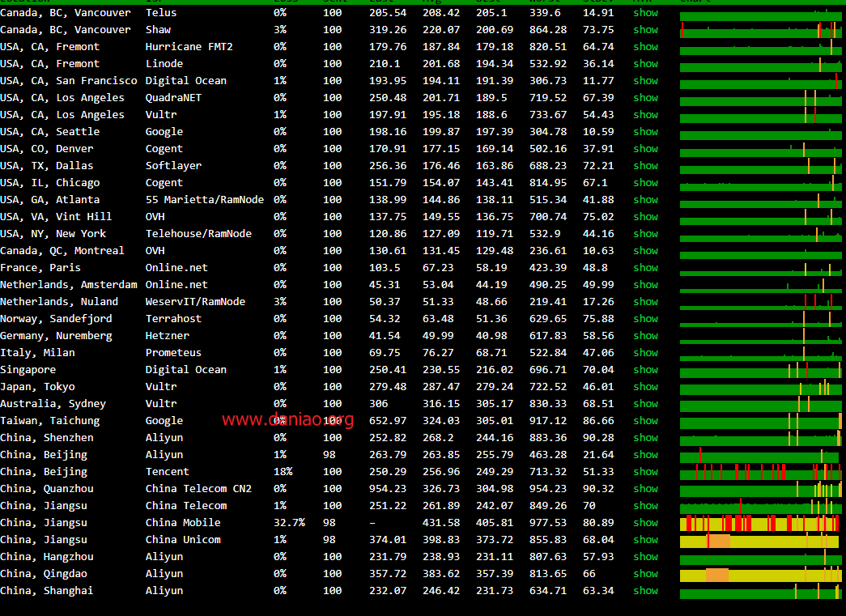The image size is (846, 616).
Task: Click the latency chart for Beijing Tencent
Action: coord(760,471)
